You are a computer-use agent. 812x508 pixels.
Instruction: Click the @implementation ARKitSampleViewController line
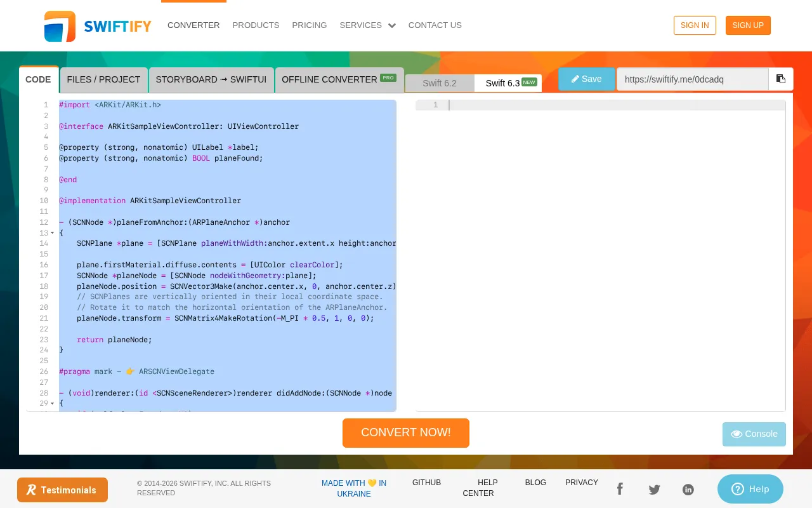click(150, 201)
